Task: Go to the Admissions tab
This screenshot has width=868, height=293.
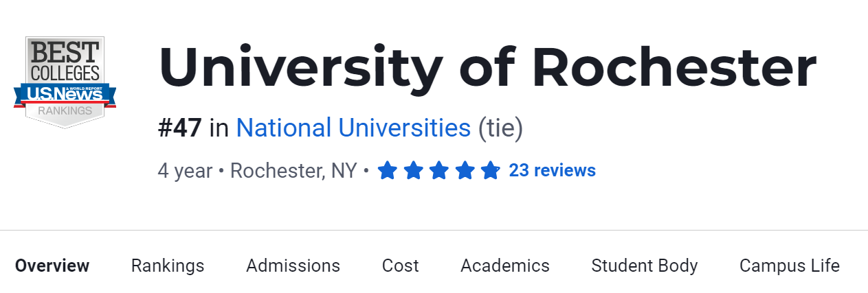Action: point(293,266)
